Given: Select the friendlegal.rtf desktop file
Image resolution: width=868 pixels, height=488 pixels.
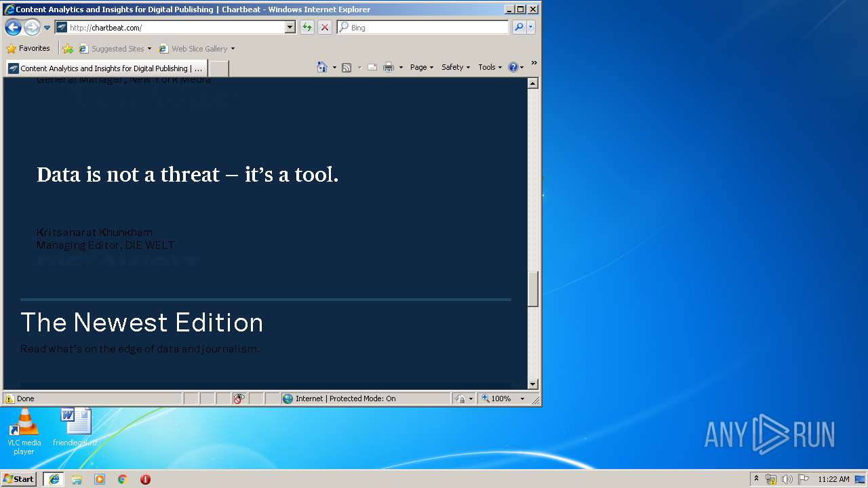Looking at the screenshot, I should click(75, 427).
